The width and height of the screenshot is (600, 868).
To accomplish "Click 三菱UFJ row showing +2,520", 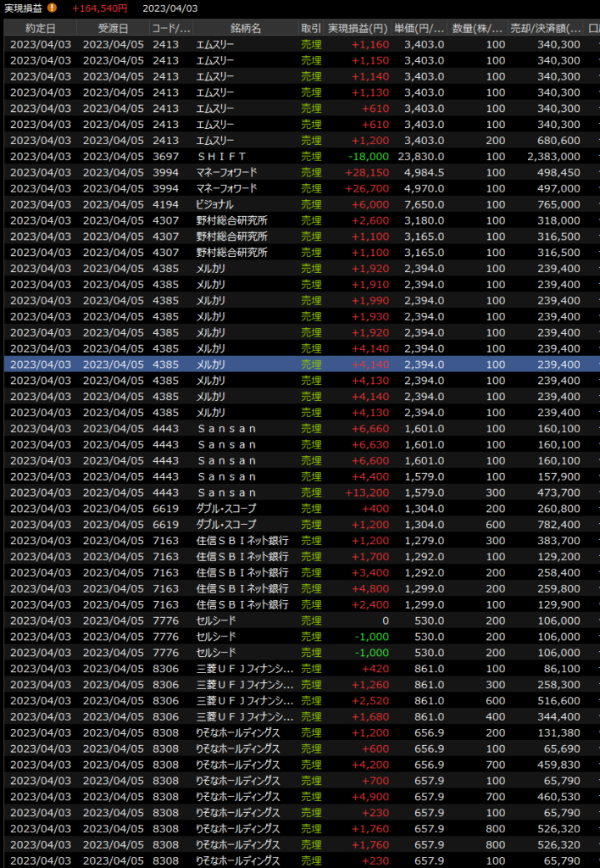I will [x=297, y=701].
